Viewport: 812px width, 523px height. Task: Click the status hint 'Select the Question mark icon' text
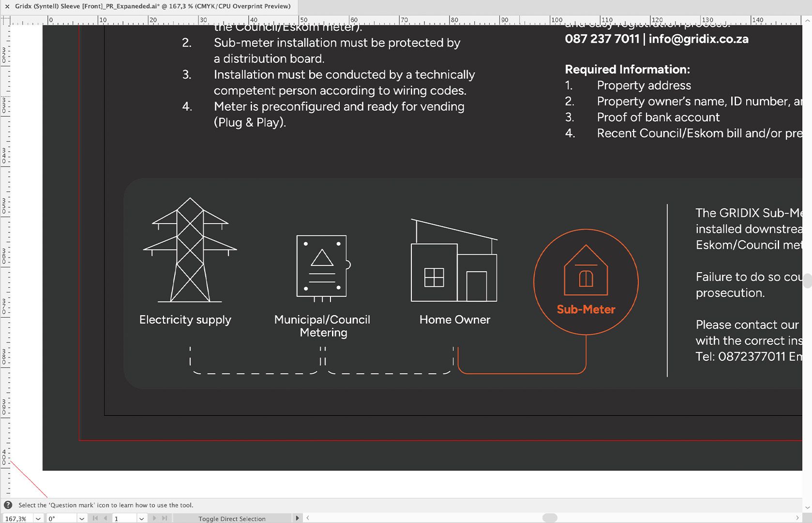pyautogui.click(x=106, y=505)
